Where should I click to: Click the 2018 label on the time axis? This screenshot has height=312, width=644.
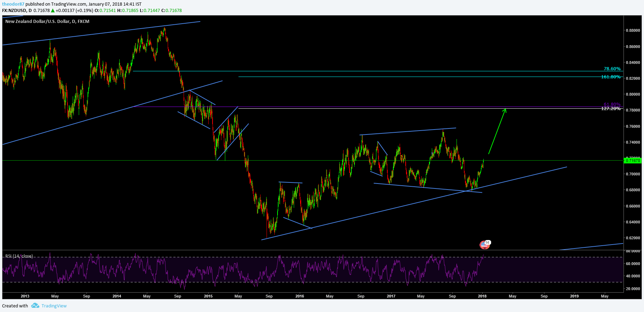482,296
